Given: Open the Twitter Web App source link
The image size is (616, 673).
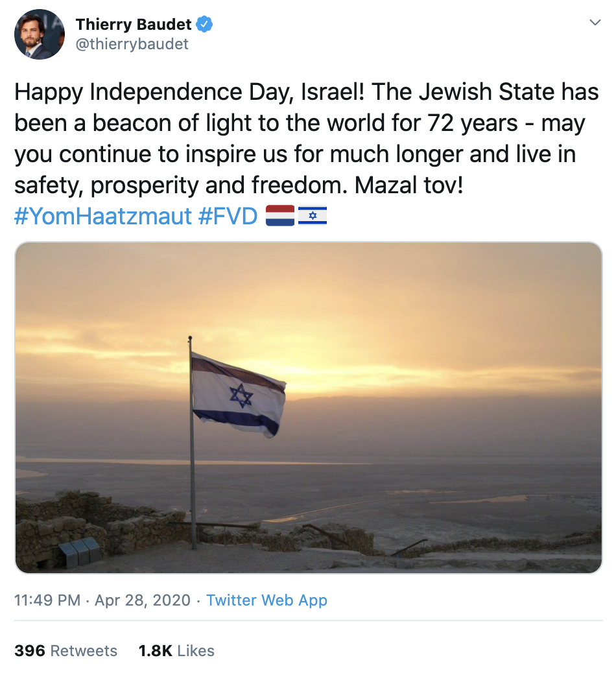Looking at the screenshot, I should [x=267, y=600].
